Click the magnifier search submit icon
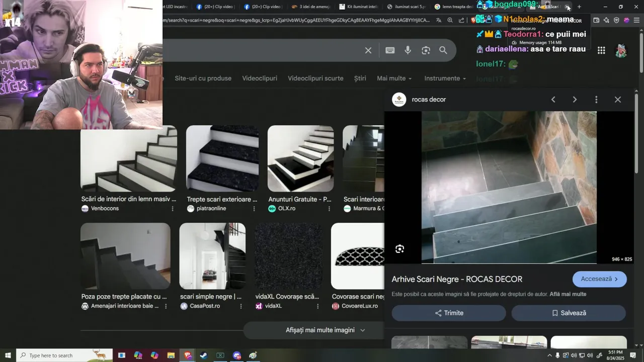Image resolution: width=644 pixels, height=362 pixels. [443, 50]
